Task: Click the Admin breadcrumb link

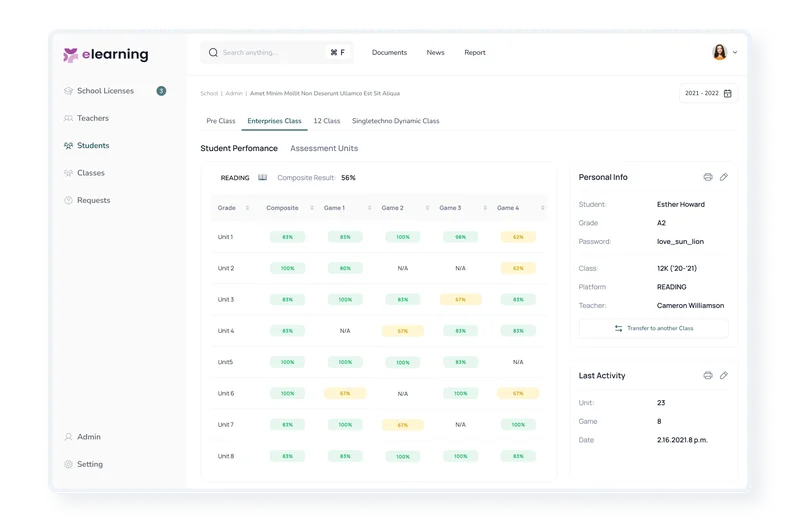Action: 234,93
